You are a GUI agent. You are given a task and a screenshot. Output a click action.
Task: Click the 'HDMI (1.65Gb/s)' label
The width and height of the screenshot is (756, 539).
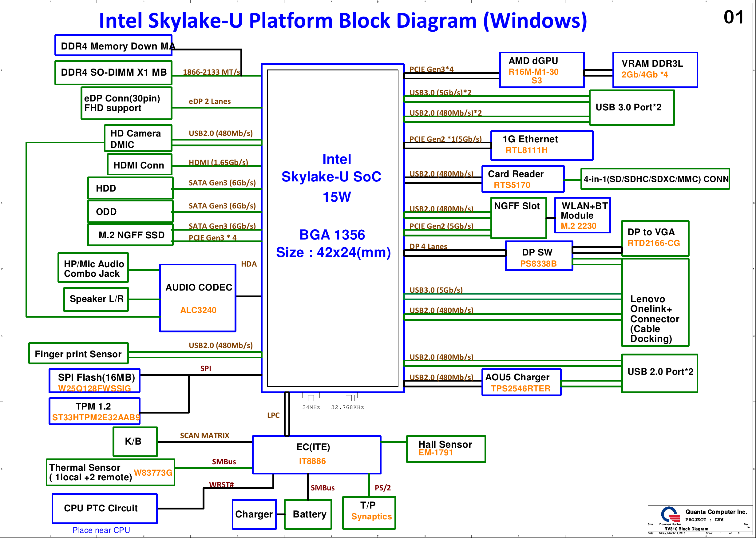(218, 162)
